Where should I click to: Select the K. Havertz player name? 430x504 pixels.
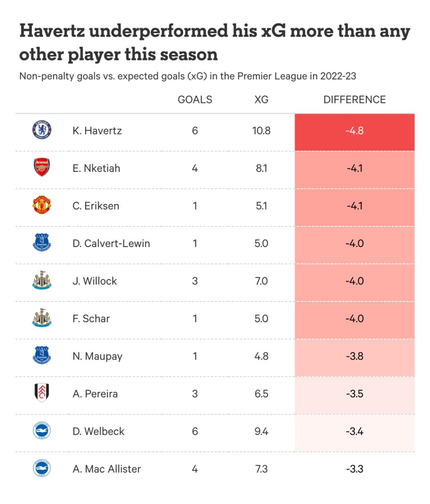click(97, 131)
